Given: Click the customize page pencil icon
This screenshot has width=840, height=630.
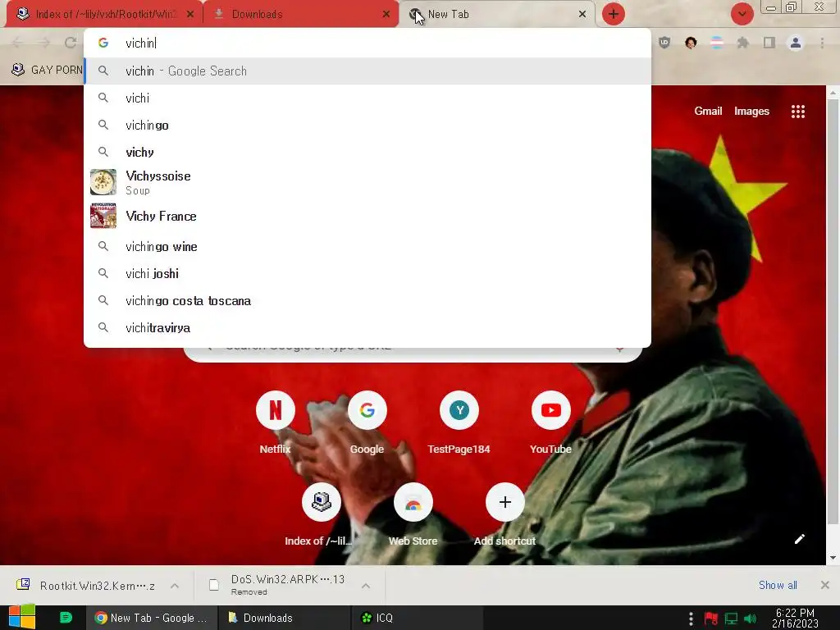Looking at the screenshot, I should (799, 539).
